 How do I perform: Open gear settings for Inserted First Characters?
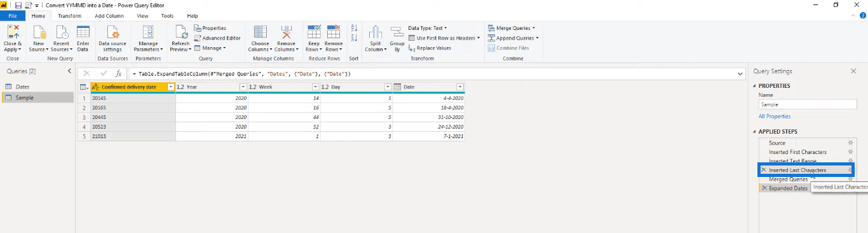[x=850, y=152]
